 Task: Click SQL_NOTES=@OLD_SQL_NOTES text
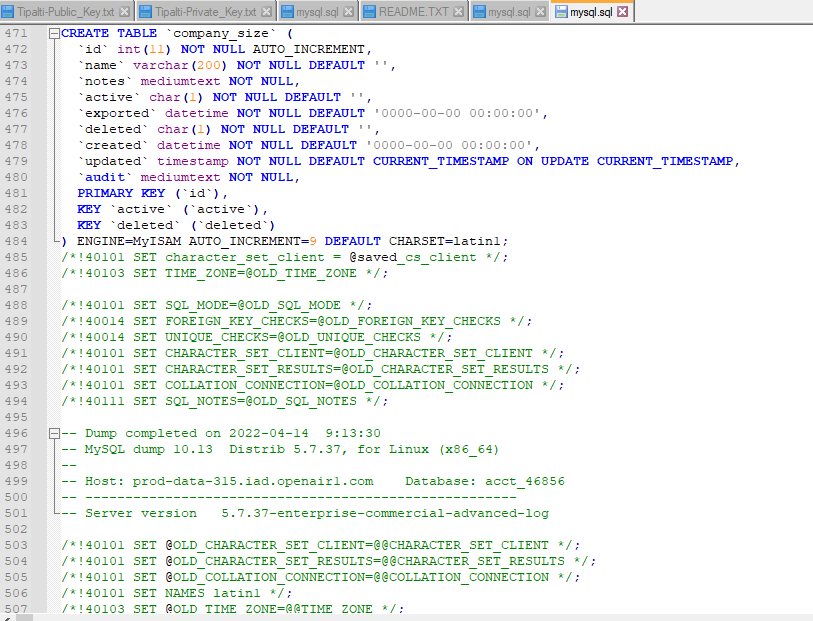[261, 401]
